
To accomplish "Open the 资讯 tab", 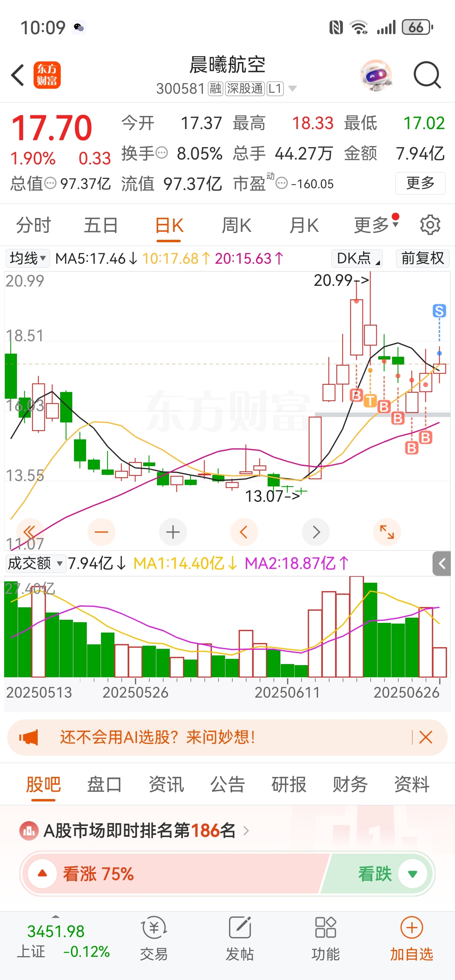I will [166, 784].
